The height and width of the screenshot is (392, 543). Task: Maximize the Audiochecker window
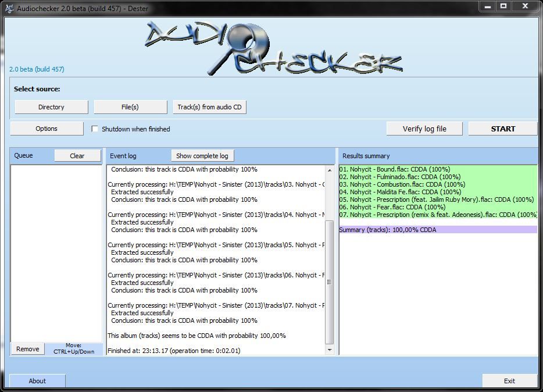503,6
